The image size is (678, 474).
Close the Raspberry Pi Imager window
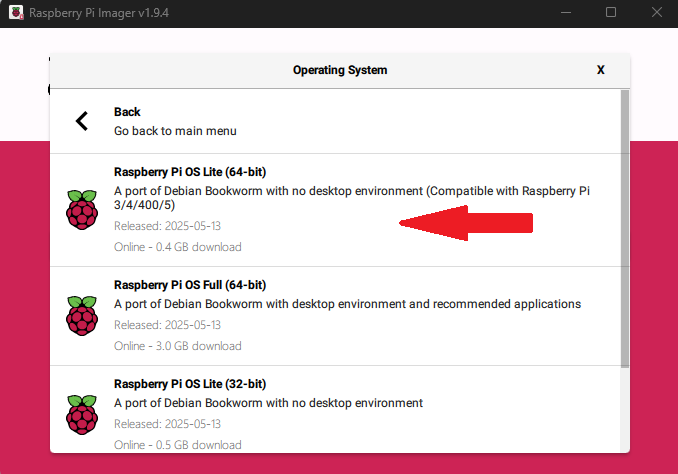(657, 12)
